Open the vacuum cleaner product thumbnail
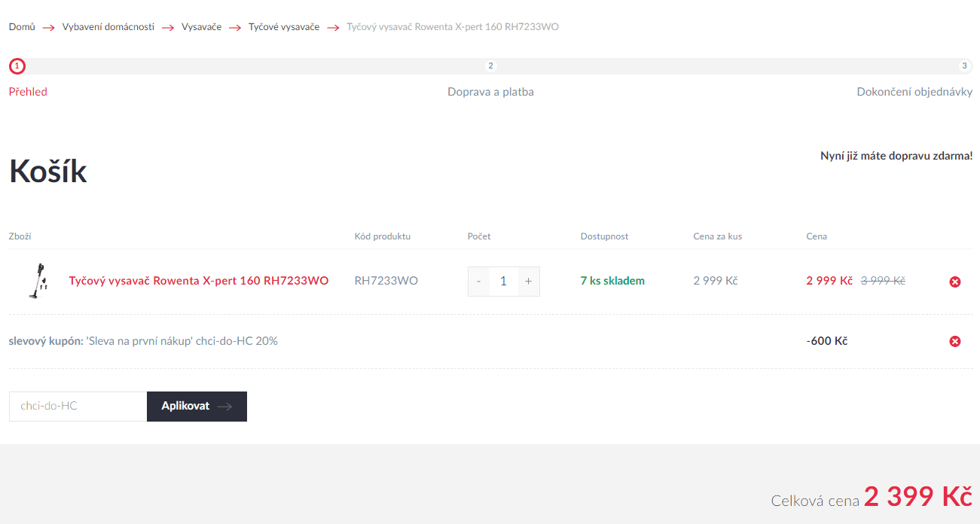Viewport: 980px width, 524px height. click(x=38, y=281)
